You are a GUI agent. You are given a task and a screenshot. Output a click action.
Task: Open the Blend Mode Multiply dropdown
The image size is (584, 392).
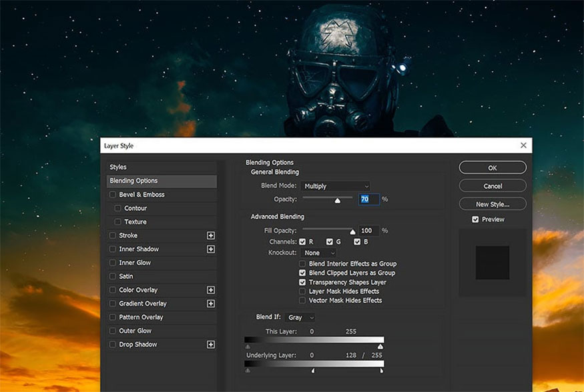[x=336, y=186]
